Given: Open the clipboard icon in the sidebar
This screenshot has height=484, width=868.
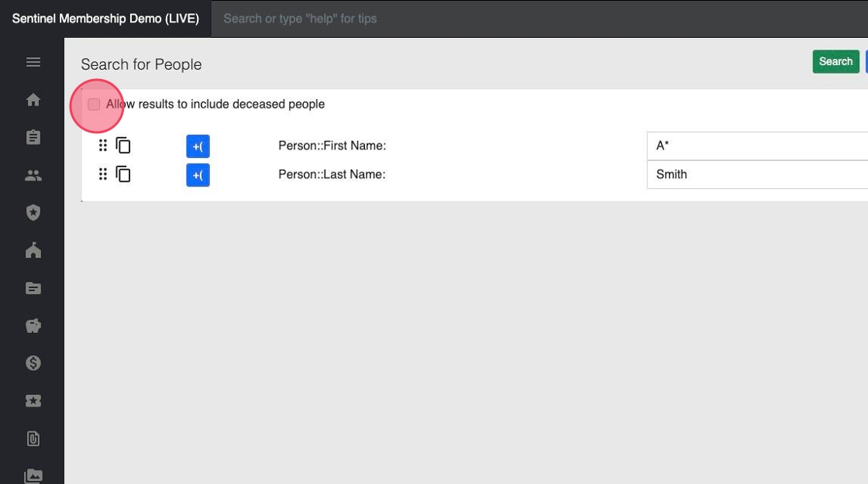Looking at the screenshot, I should click(33, 138).
